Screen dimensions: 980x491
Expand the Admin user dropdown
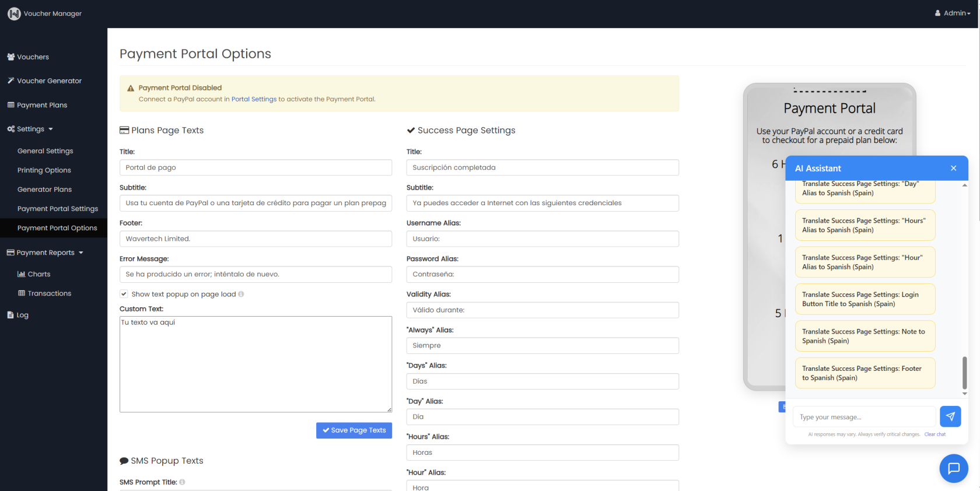point(952,13)
